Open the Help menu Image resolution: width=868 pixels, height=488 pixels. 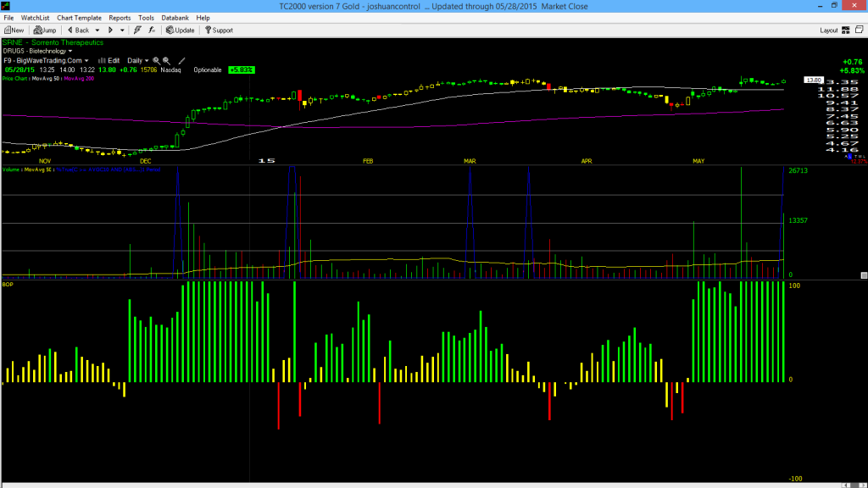point(203,18)
